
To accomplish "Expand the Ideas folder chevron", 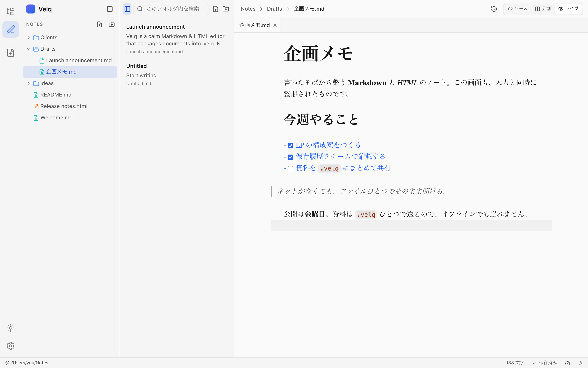I will tap(29, 83).
